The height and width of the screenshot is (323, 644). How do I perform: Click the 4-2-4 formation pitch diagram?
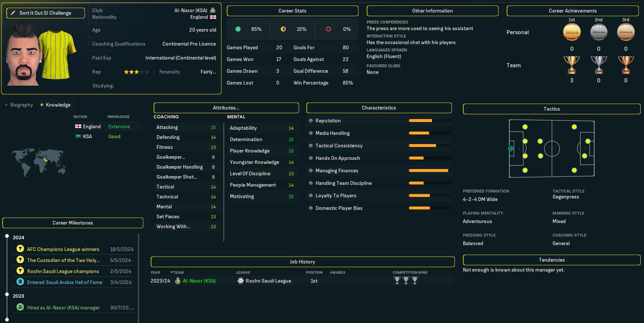coord(551,148)
